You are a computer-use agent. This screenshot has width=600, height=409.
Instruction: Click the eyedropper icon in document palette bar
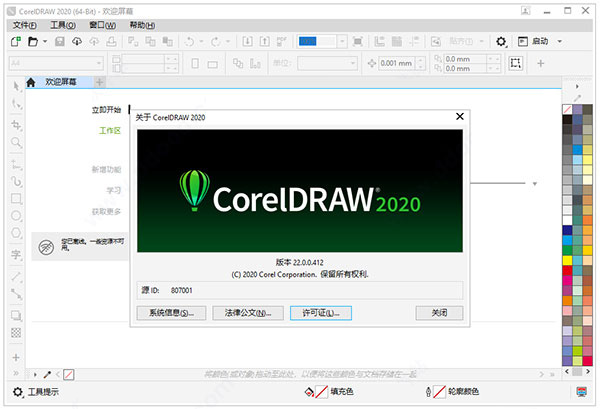pyautogui.click(x=47, y=375)
